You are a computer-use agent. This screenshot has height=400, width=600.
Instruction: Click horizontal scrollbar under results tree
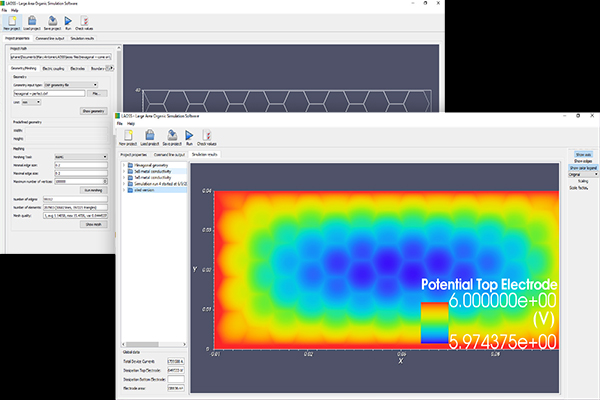pyautogui.click(x=154, y=344)
